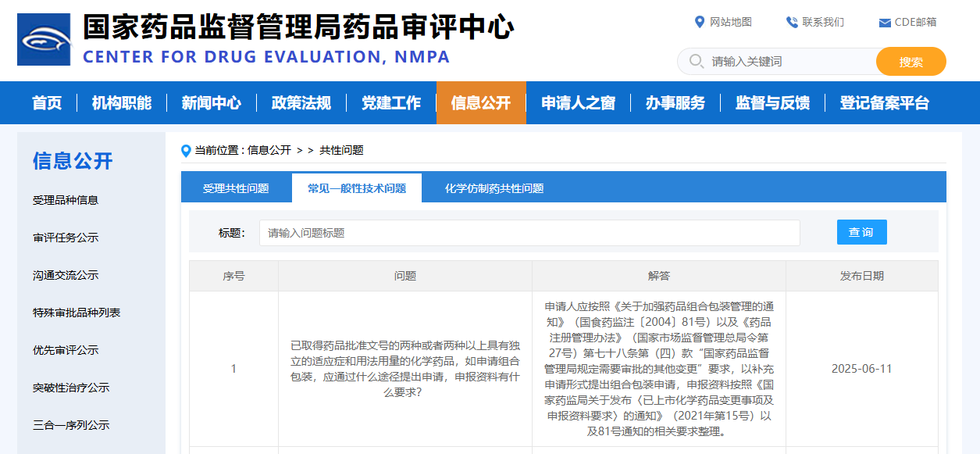The image size is (980, 454).
Task: Click the orange 搜索 button
Action: pyautogui.click(x=911, y=62)
